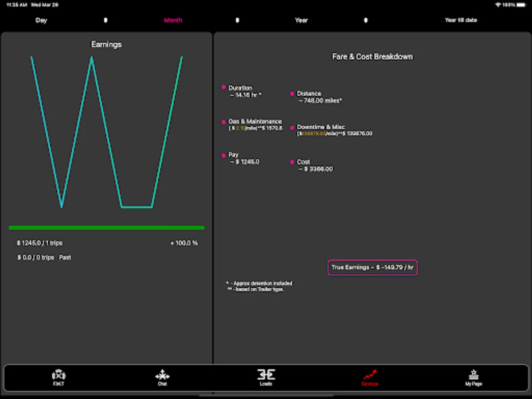Click the '$ 0.0 / 0 trips Past' text
532x399 pixels.
[x=44, y=257]
